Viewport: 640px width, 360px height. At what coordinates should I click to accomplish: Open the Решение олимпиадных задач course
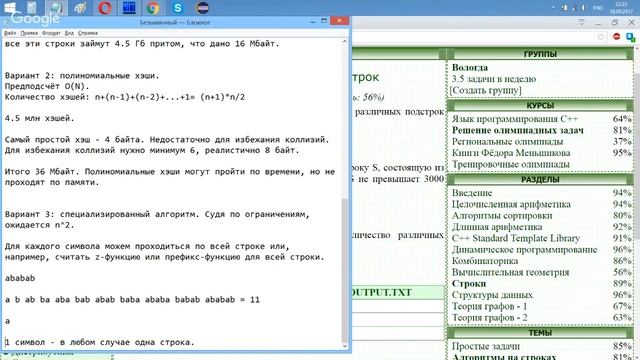518,130
